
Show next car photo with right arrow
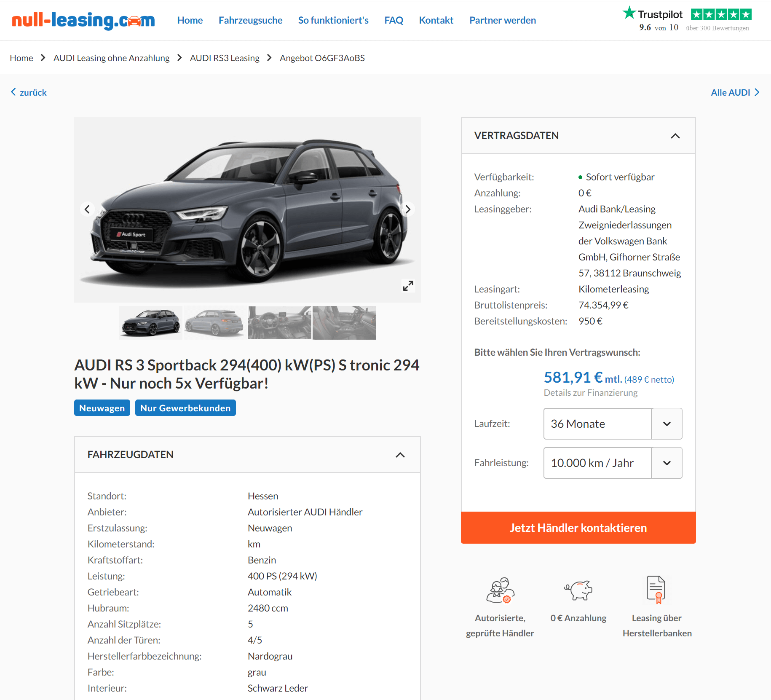point(408,209)
